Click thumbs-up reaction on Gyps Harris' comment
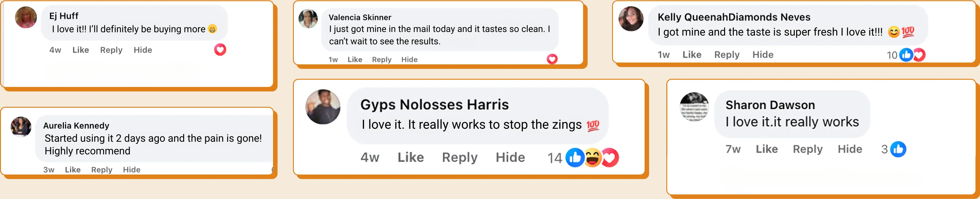Screen dimensions: 980x199 coord(574,157)
